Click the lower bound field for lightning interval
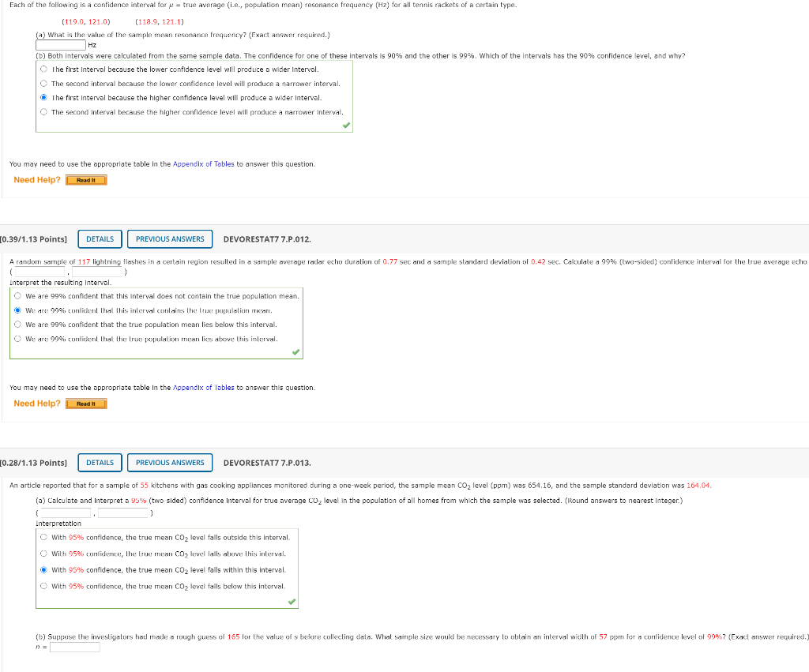Image resolution: width=809 pixels, height=672 pixels. pos(40,272)
